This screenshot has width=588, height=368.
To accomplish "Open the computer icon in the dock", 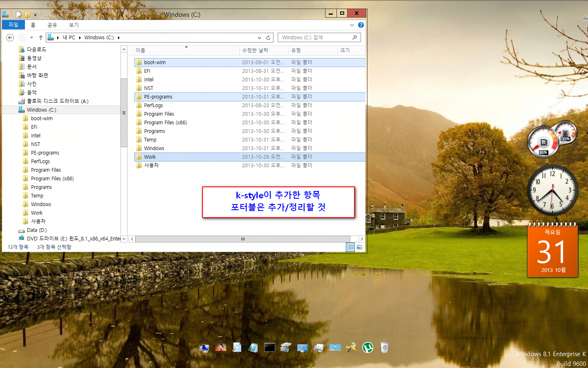I will pos(204,348).
